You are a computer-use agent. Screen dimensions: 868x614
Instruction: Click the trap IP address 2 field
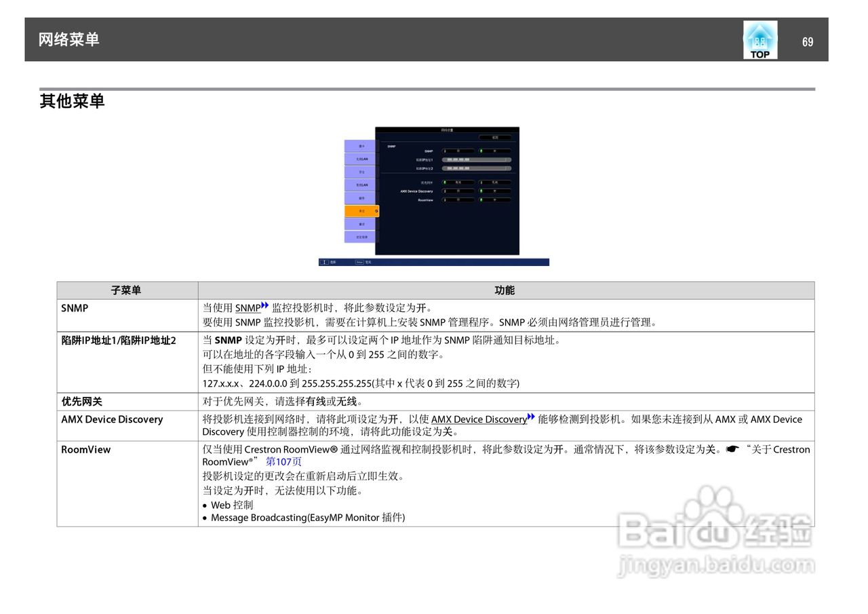click(477, 168)
